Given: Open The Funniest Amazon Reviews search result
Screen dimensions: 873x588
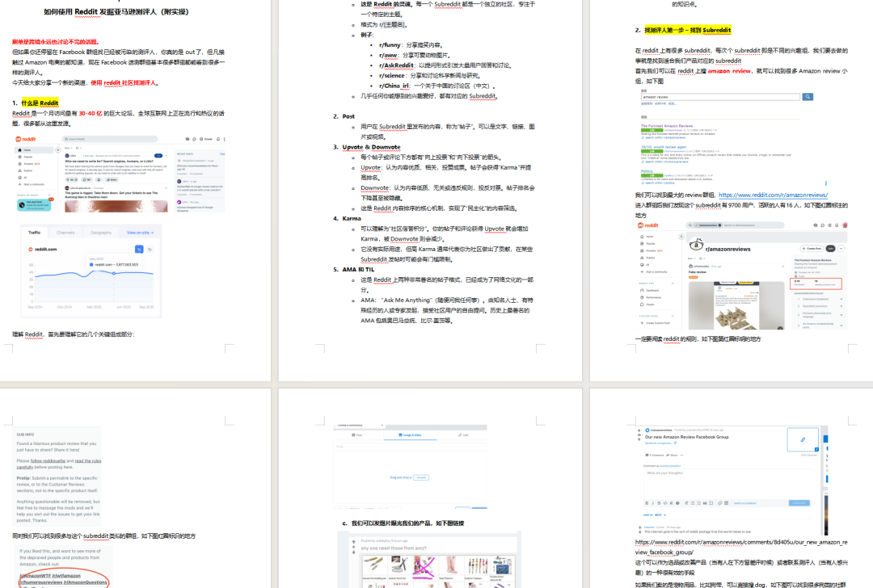Looking at the screenshot, I should coord(668,126).
